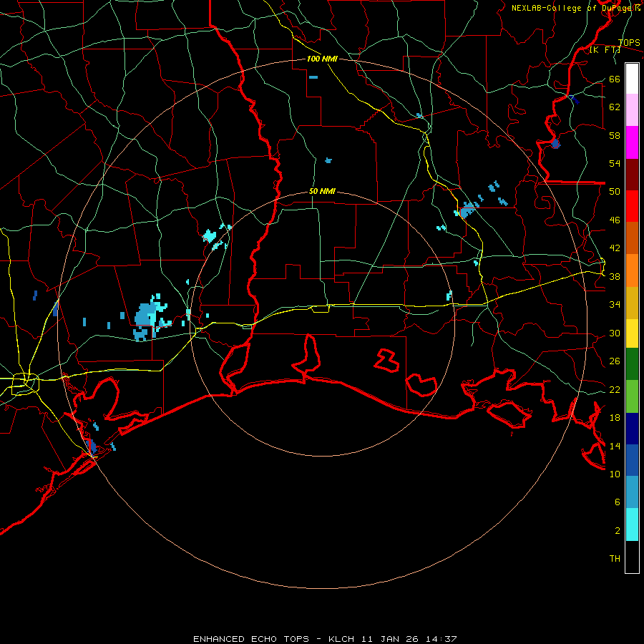This screenshot has height=644, width=644.
Task: Click the NEXLAB-College of DuPage credit text
Action: point(576,8)
